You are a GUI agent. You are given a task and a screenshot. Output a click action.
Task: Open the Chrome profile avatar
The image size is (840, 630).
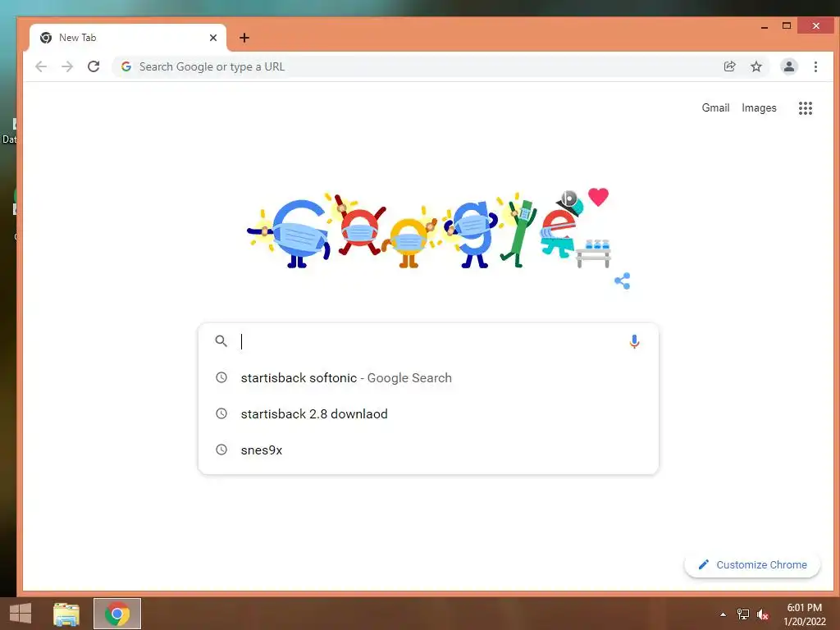[x=789, y=66]
